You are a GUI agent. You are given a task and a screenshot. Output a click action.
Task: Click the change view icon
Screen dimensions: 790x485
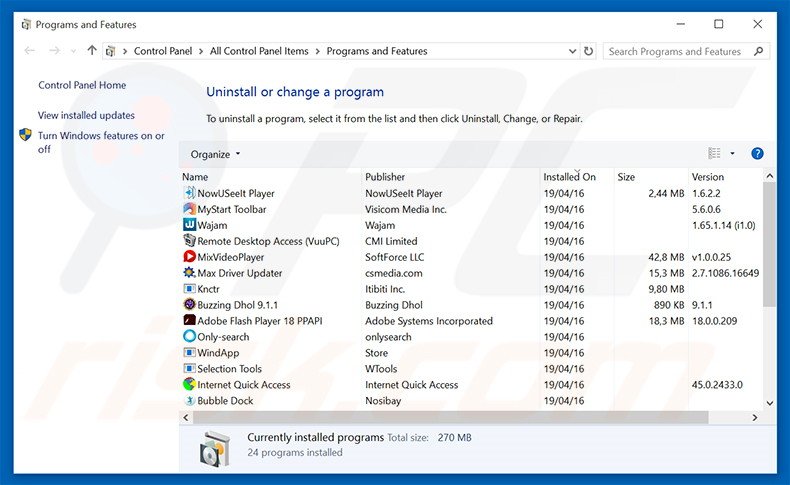click(714, 153)
